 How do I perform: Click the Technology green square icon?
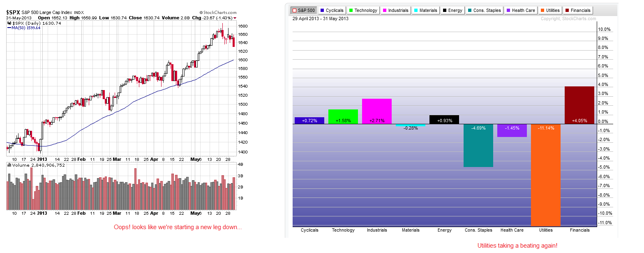click(x=351, y=10)
